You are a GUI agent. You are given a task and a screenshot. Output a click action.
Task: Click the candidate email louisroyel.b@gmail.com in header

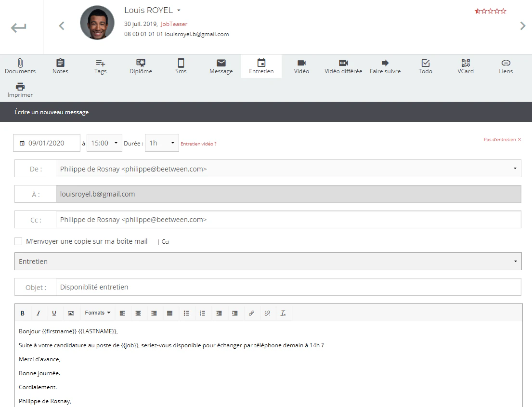click(x=197, y=34)
